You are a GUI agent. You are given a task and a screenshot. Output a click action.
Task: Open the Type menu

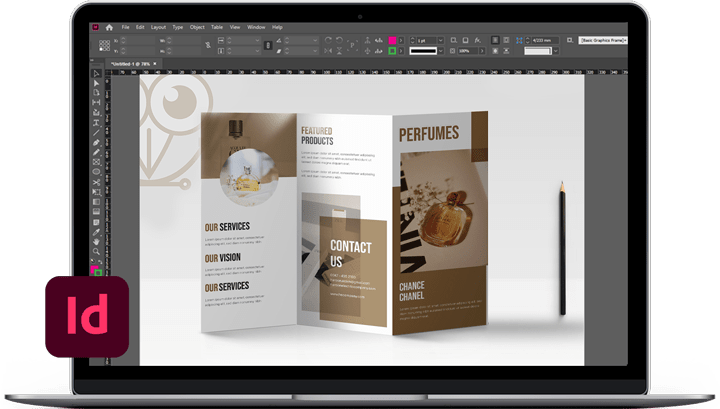(x=178, y=28)
